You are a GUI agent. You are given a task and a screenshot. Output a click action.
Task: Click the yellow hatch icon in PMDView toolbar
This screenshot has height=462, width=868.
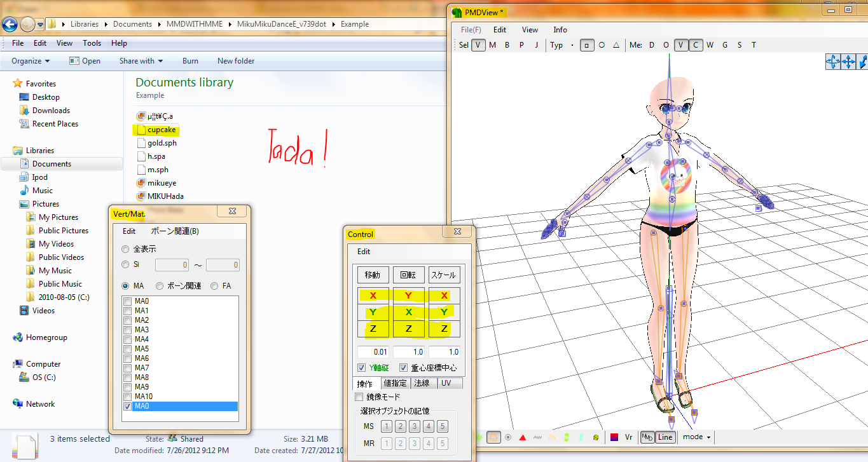click(x=552, y=437)
